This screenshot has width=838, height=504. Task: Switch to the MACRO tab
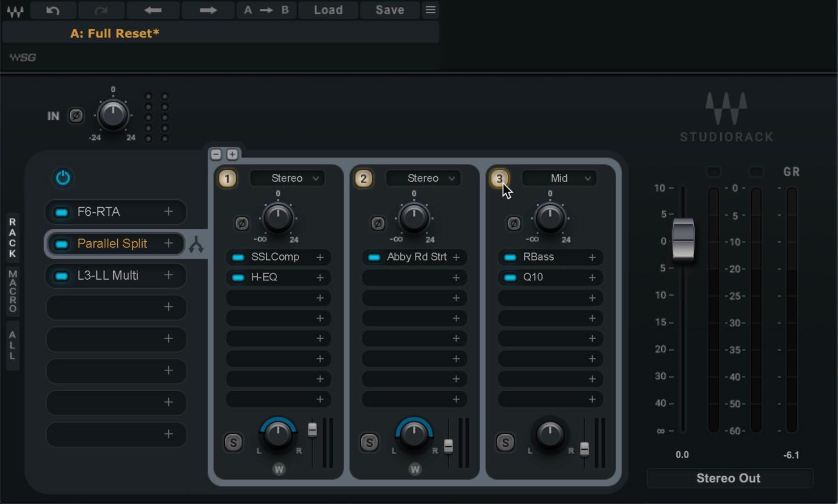coord(12,291)
